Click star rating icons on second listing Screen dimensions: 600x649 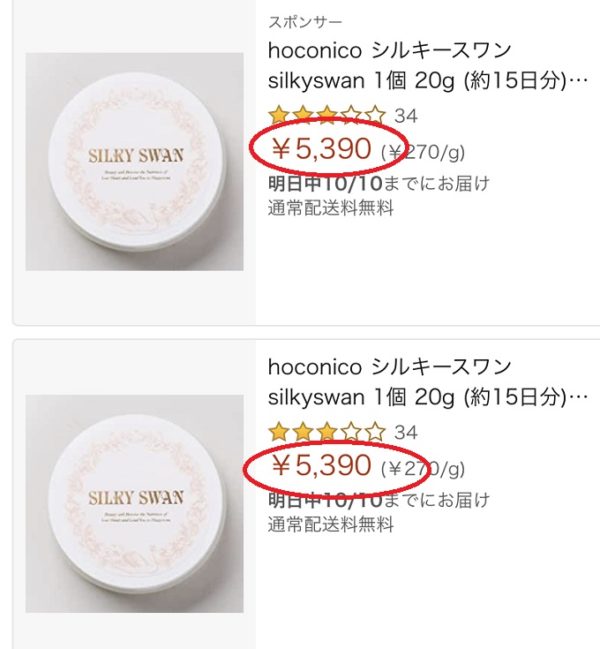pyautogui.click(x=327, y=432)
